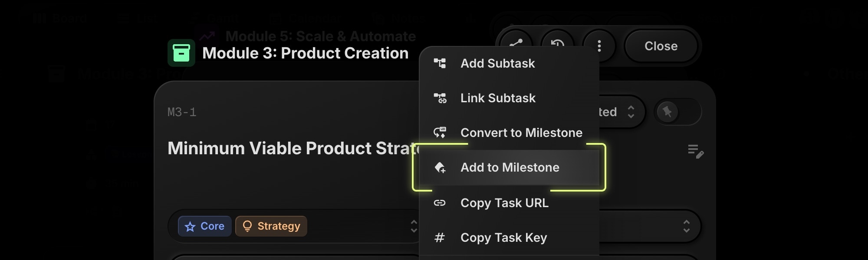
Task: Click the green project archive icon
Action: 181,53
